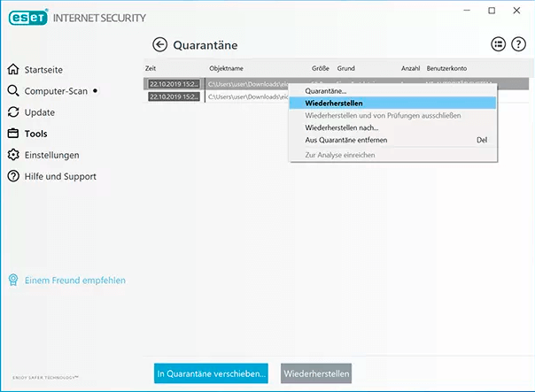Screen dimensions: 535x392
Task: Click the ESET logo
Action: (x=28, y=18)
